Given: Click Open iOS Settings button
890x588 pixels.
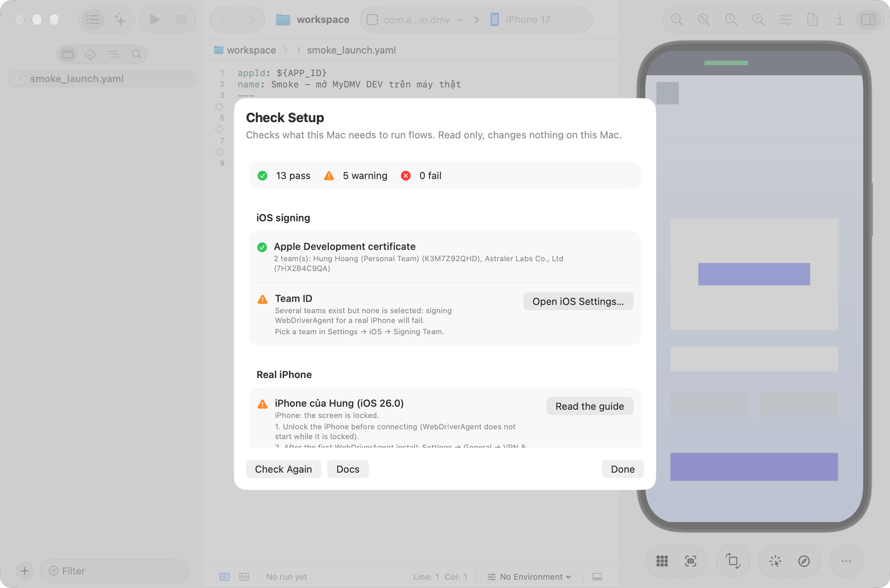Looking at the screenshot, I should tap(578, 301).
